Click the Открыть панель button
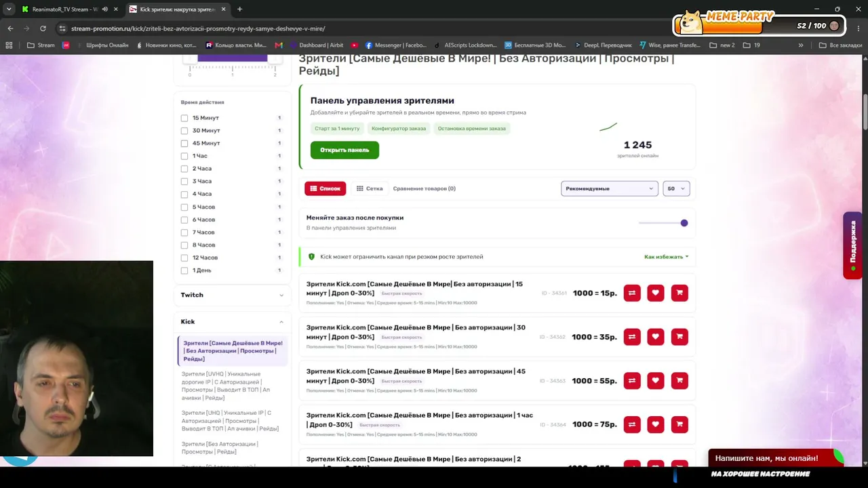 pyautogui.click(x=344, y=150)
